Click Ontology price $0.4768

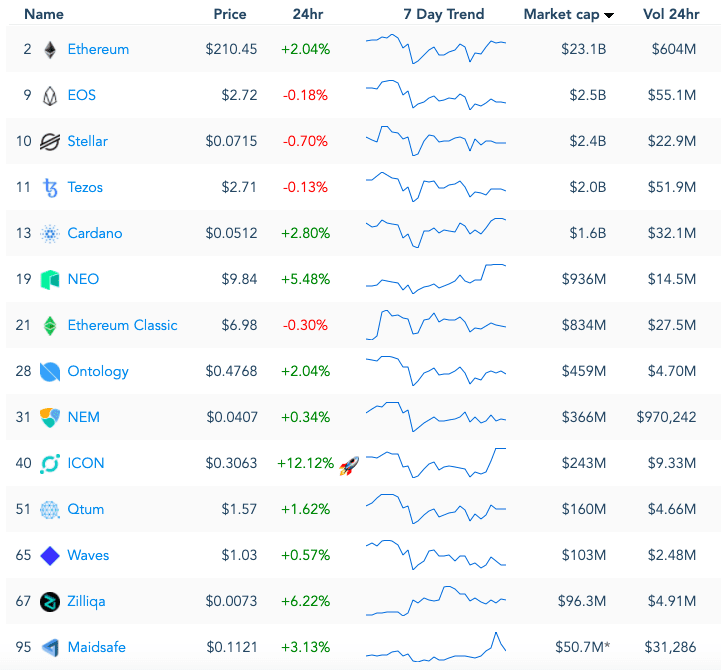(231, 371)
